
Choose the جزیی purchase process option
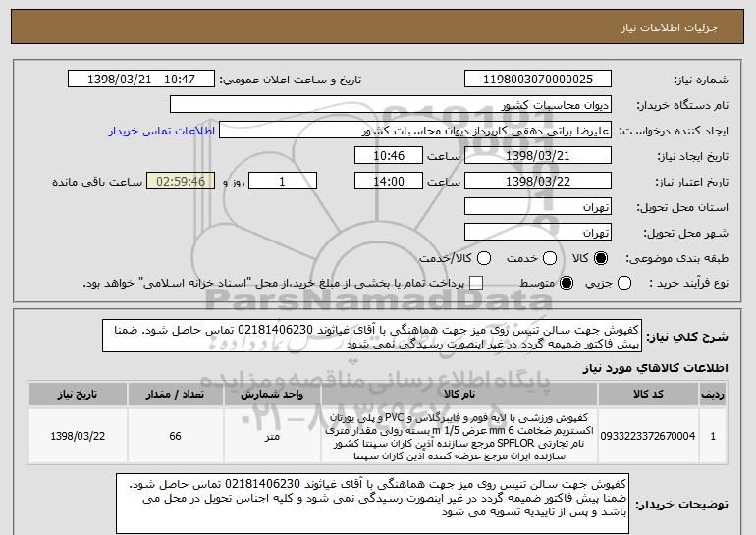coord(623,283)
